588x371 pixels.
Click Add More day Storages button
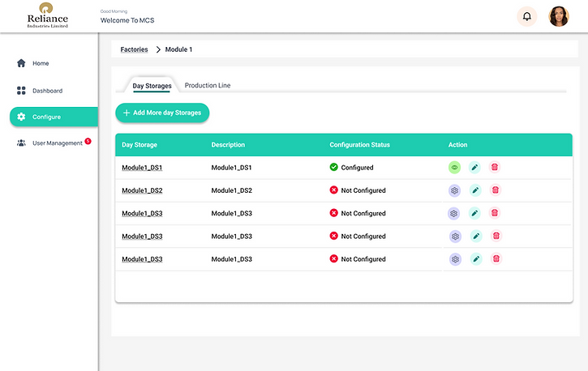click(162, 113)
